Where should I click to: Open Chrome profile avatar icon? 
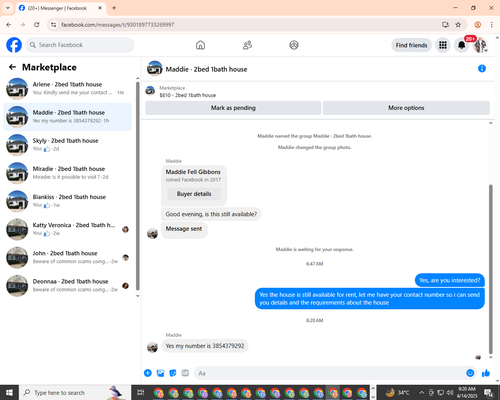coord(477,25)
